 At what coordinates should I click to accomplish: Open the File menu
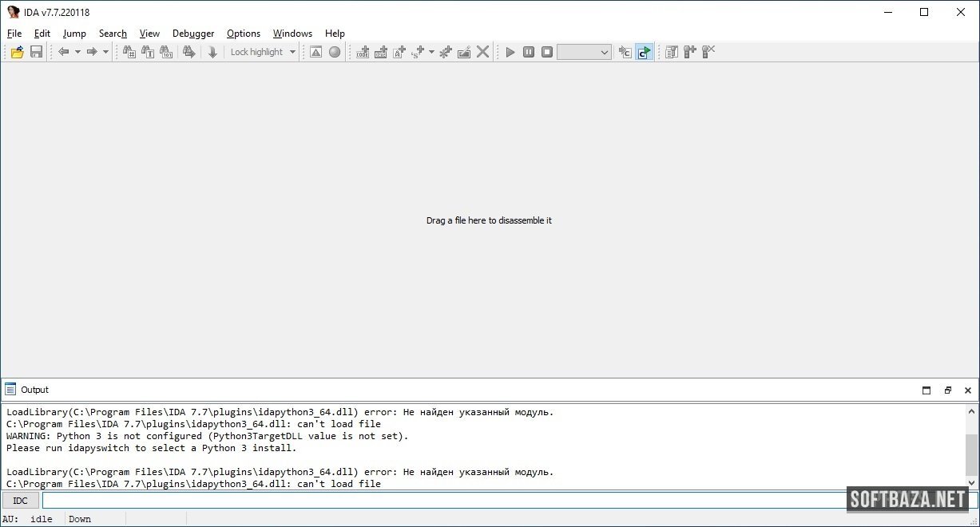pyautogui.click(x=14, y=34)
